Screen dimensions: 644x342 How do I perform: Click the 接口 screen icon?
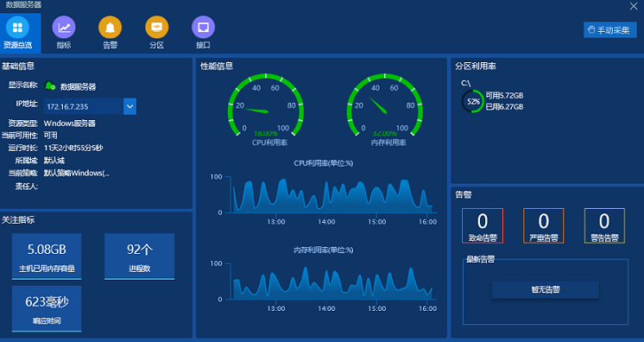click(204, 27)
